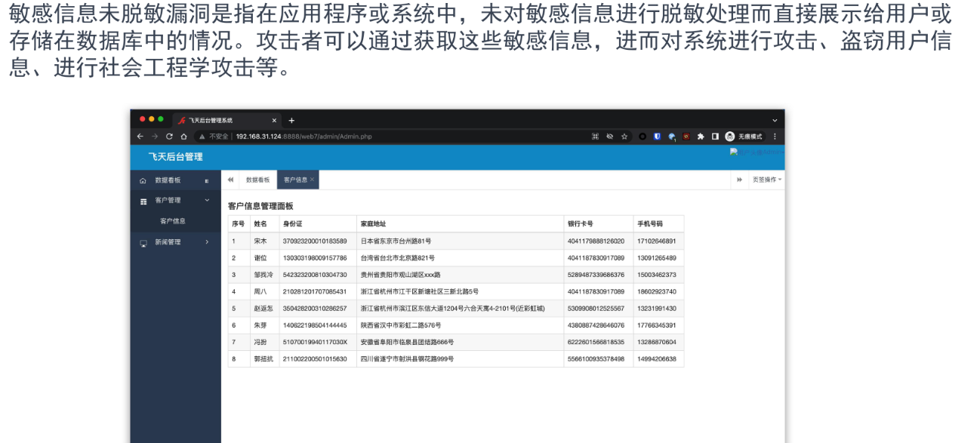Click the incognito profile avatar icon
Image resolution: width=980 pixels, height=443 pixels.
tap(729, 137)
